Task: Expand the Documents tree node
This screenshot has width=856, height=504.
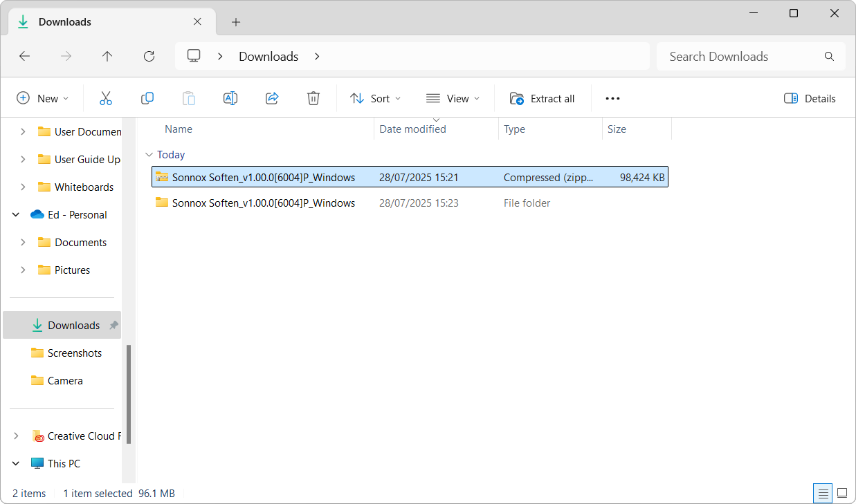Action: pos(23,242)
